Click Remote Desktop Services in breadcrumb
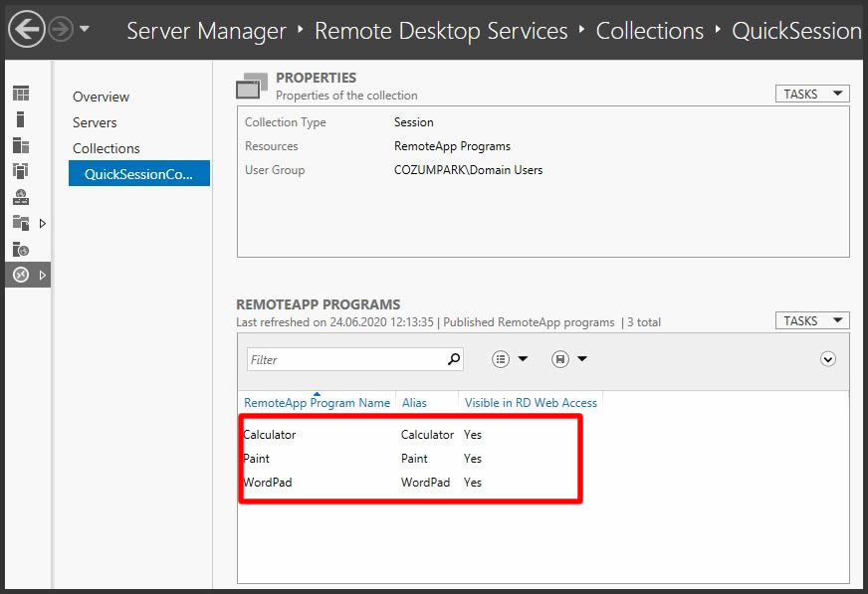Viewport: 868px width, 594px height. 441,31
